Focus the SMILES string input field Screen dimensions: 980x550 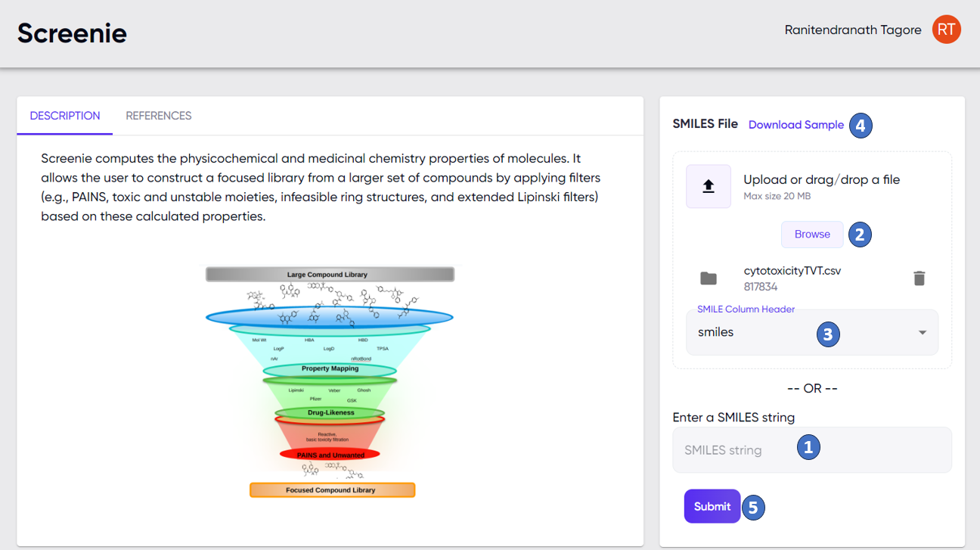click(x=812, y=450)
